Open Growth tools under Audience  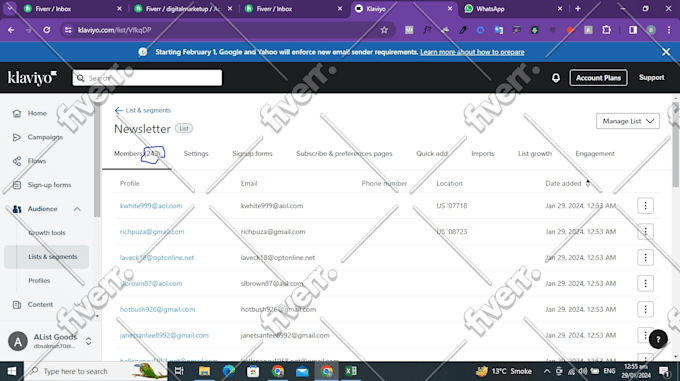[47, 233]
